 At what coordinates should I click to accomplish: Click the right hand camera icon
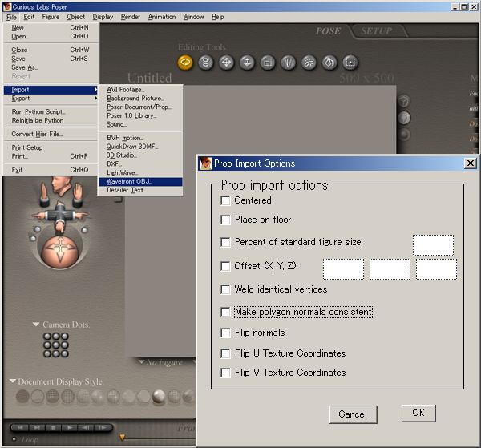pos(78,195)
